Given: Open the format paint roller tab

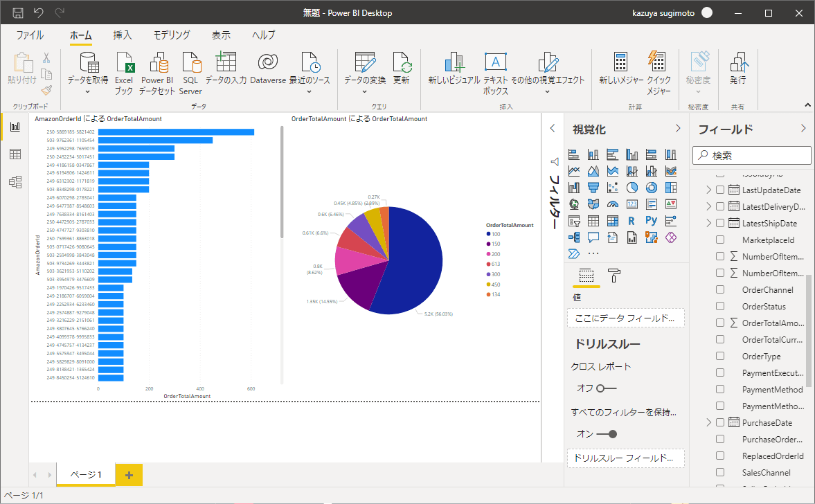Looking at the screenshot, I should [x=614, y=275].
